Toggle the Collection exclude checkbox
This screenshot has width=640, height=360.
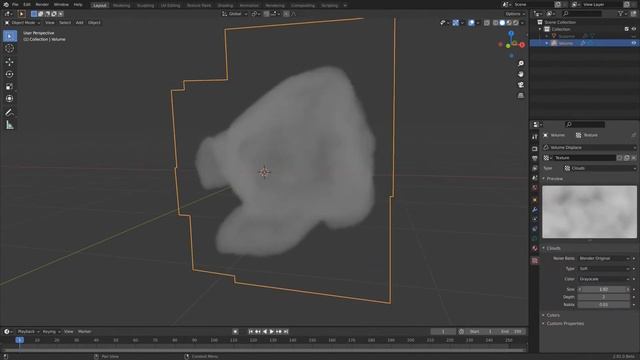click(x=627, y=29)
